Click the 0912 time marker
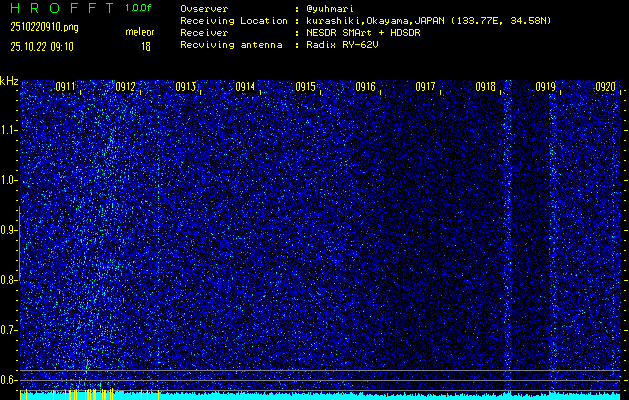 pos(125,87)
